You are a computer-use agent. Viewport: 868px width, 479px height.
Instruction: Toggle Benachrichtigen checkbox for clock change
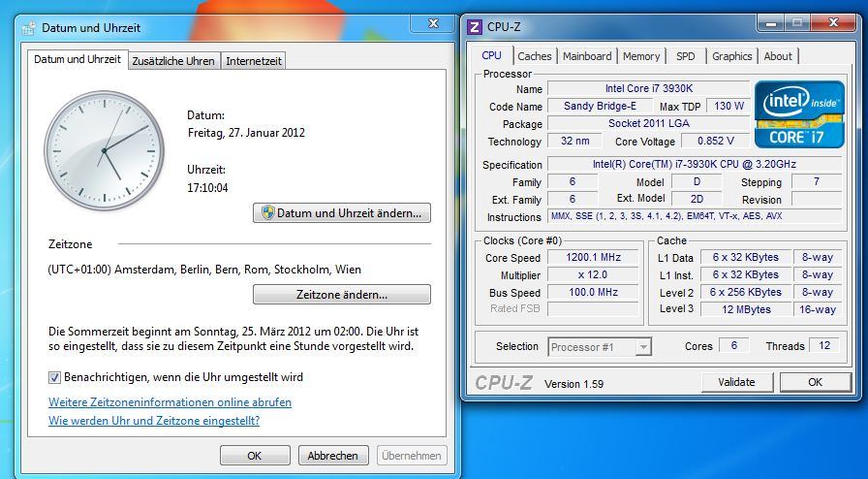(54, 377)
